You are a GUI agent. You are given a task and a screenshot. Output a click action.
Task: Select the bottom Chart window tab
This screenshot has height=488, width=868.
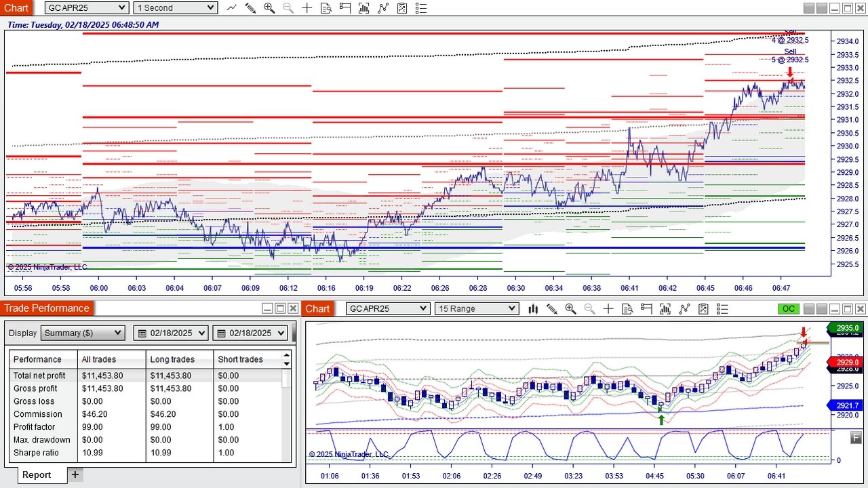pyautogui.click(x=317, y=309)
